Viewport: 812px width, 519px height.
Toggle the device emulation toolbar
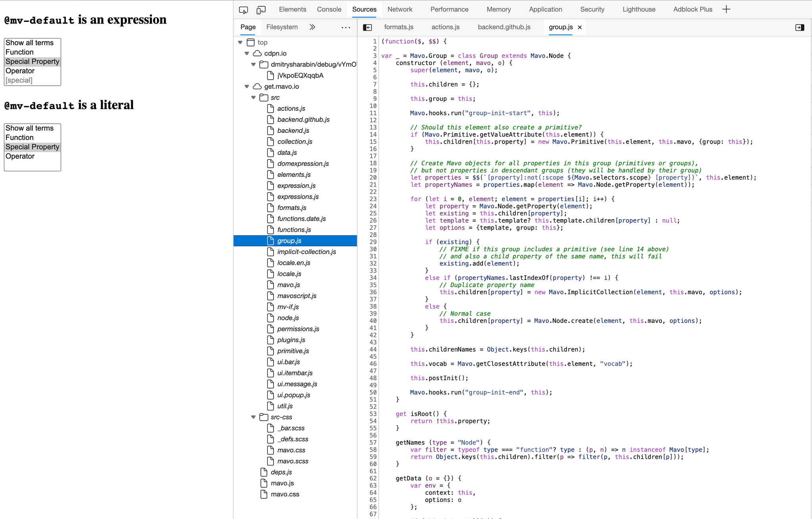(x=261, y=10)
